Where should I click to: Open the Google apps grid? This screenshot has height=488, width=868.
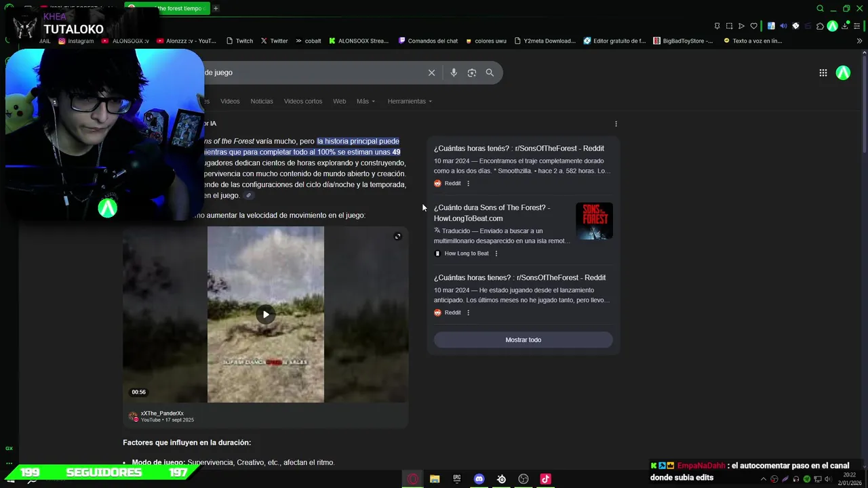[823, 73]
